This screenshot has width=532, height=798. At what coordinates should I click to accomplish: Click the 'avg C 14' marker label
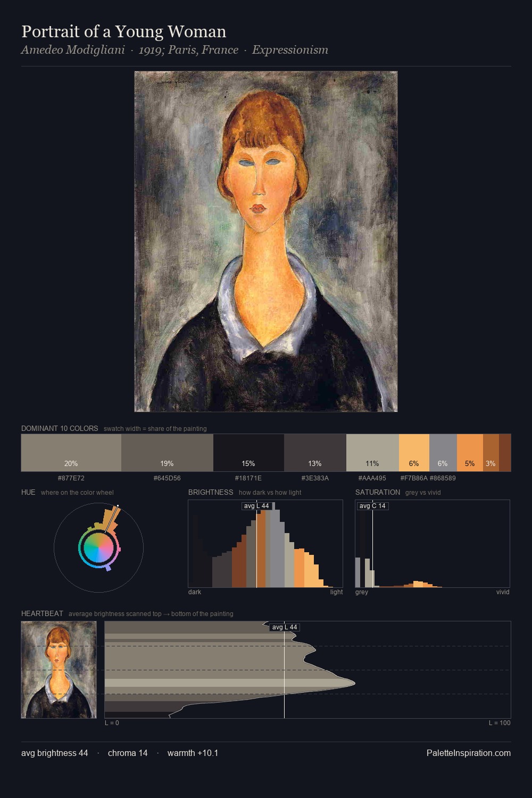[372, 506]
